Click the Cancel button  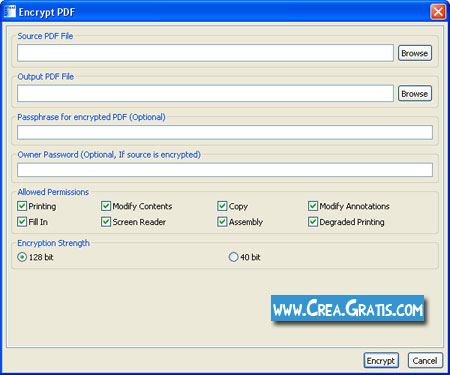[425, 361]
